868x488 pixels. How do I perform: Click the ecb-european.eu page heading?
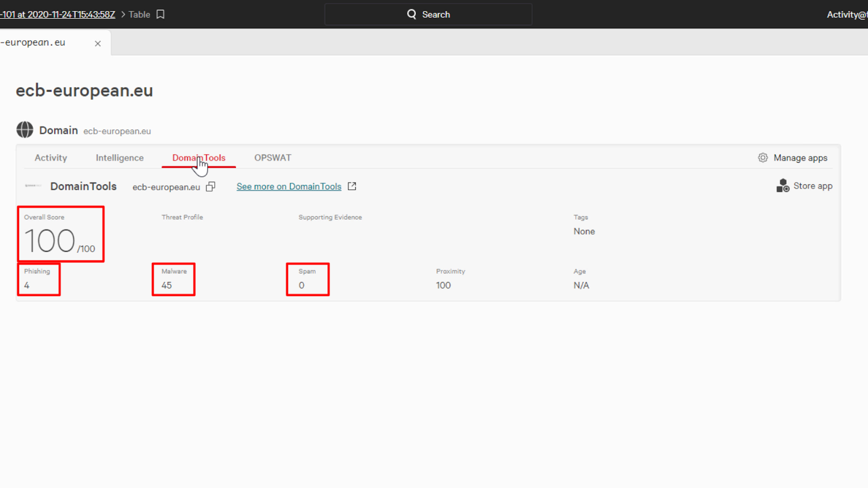pyautogui.click(x=84, y=91)
